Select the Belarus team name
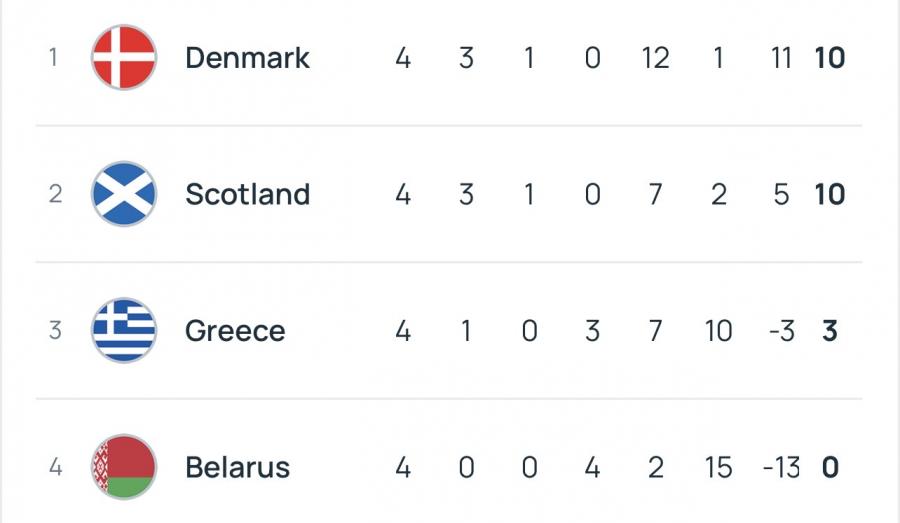The height and width of the screenshot is (523, 900). coord(237,467)
